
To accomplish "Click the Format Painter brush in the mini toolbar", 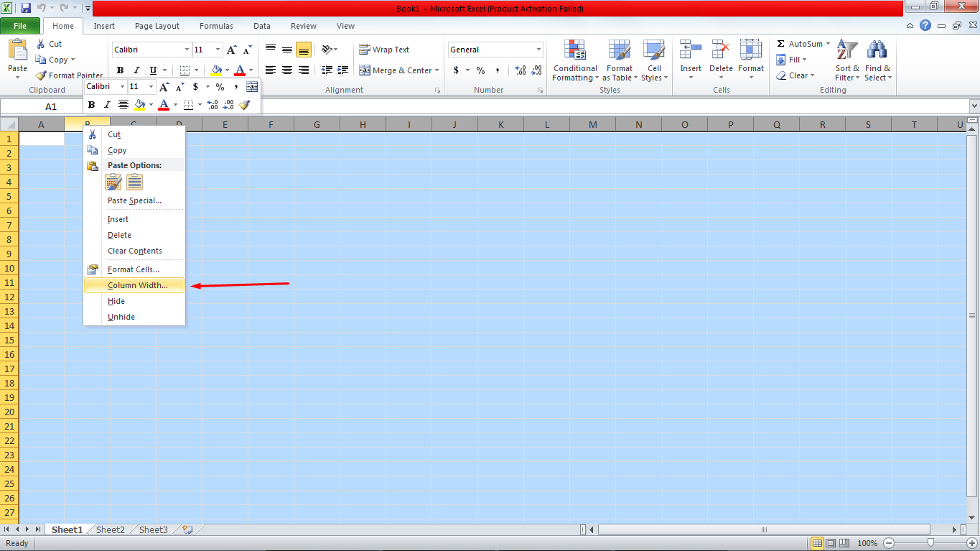I will pyautogui.click(x=244, y=105).
